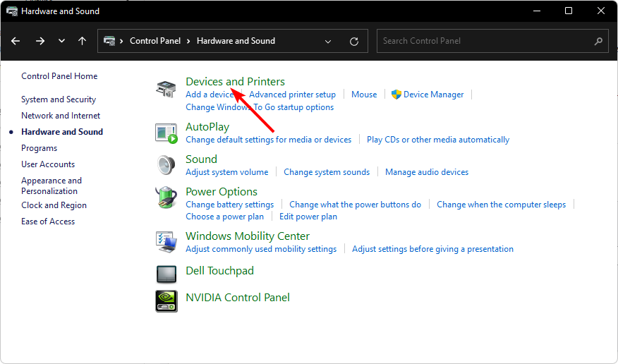Click the address bar Control Panel icon
The width and height of the screenshot is (618, 364).
[109, 41]
